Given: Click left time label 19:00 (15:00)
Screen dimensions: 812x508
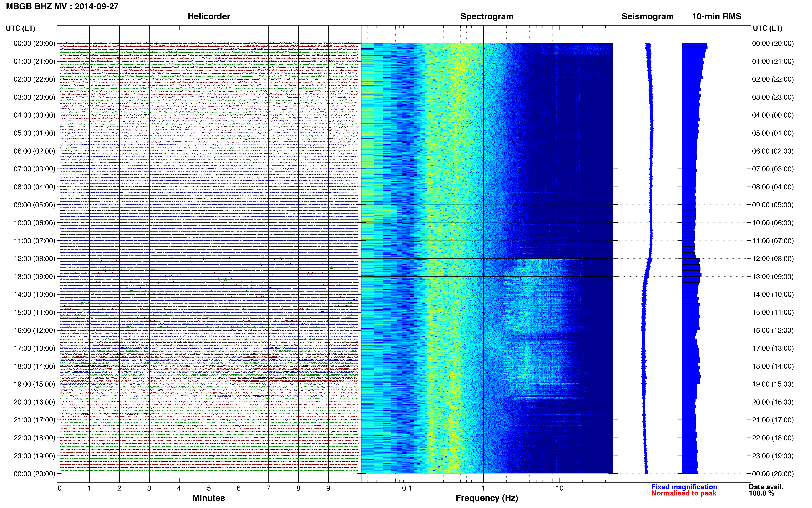Looking at the screenshot, I should (x=34, y=384).
